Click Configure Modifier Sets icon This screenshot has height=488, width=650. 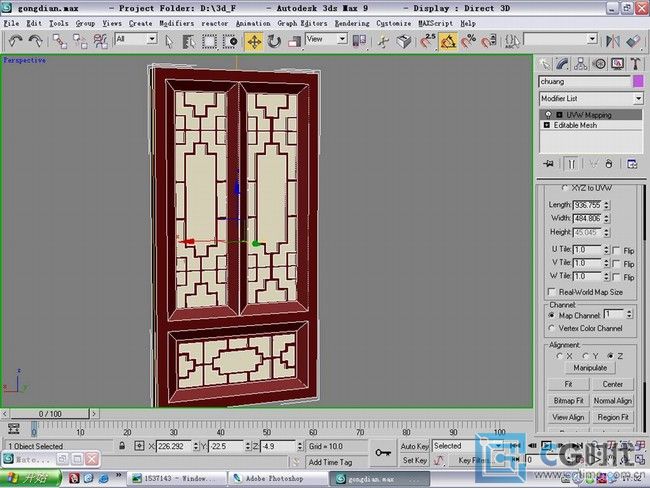click(x=632, y=164)
